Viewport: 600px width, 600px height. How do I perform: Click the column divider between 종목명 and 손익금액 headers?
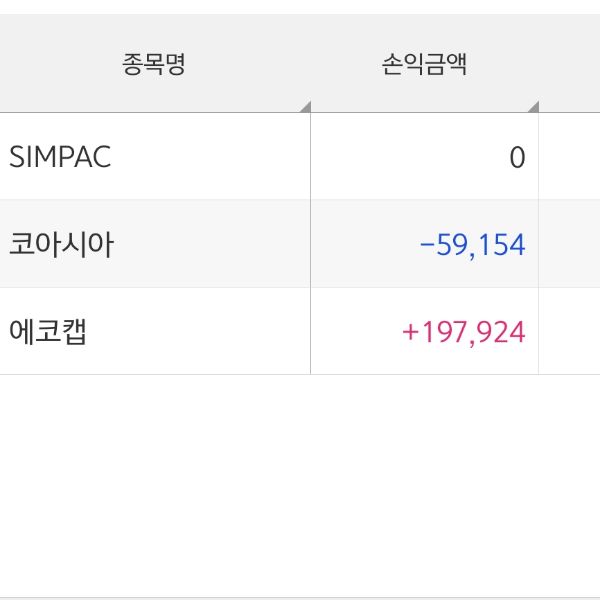click(310, 66)
